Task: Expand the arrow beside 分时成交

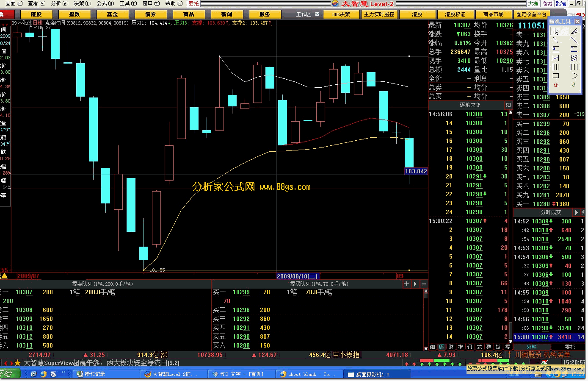Action: (576, 212)
